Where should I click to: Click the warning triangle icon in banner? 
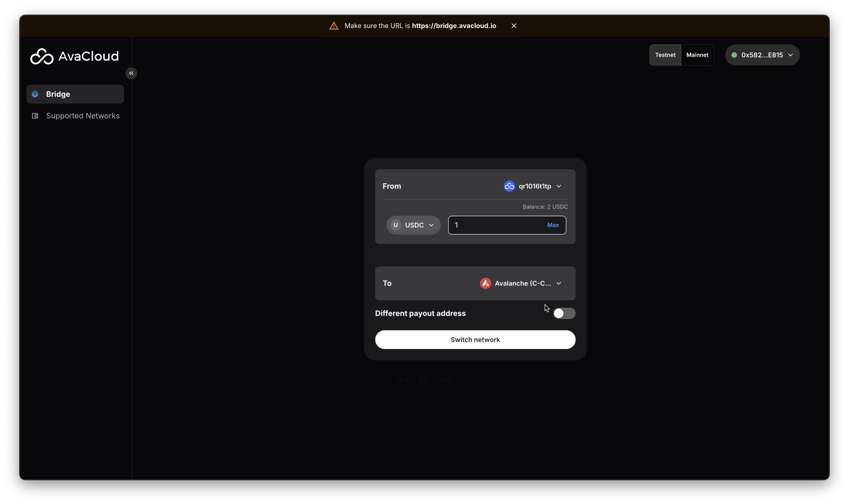pyautogui.click(x=334, y=26)
